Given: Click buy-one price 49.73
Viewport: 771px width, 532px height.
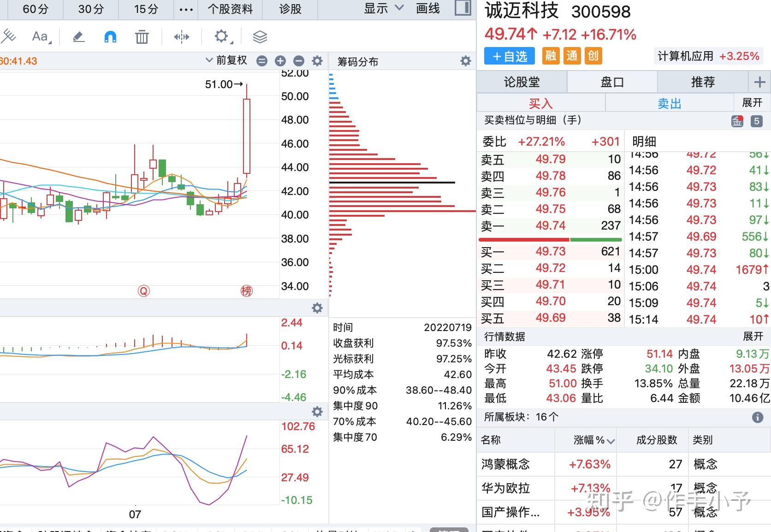Looking at the screenshot, I should coord(550,252).
